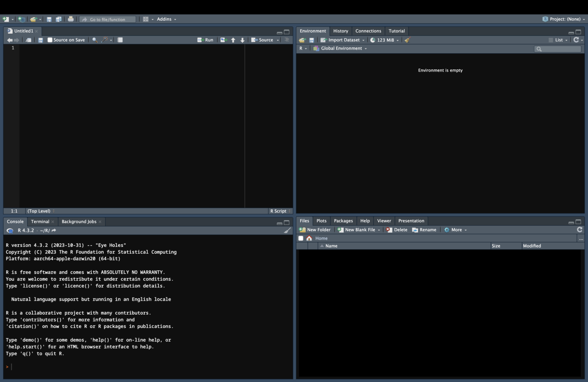Image resolution: width=588 pixels, height=382 pixels.
Task: Switch to the Terminal tab
Action: coord(40,221)
